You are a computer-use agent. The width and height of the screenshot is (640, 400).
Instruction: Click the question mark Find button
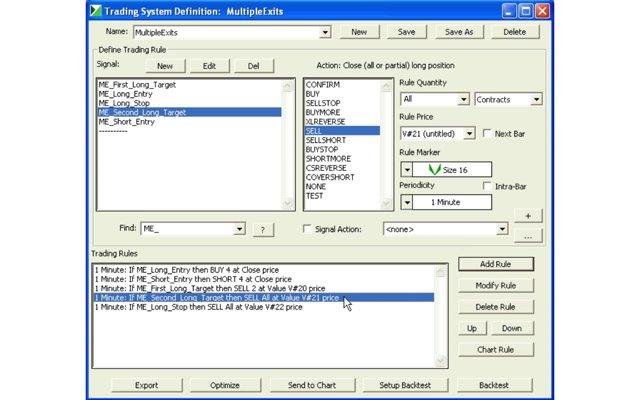pos(263,230)
